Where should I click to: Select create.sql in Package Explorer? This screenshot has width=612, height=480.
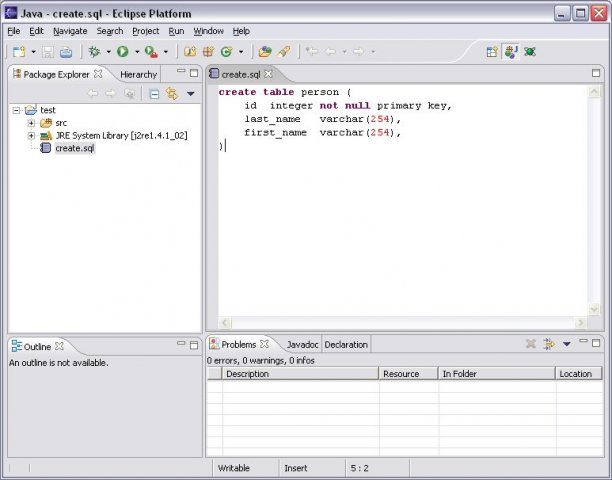point(74,148)
